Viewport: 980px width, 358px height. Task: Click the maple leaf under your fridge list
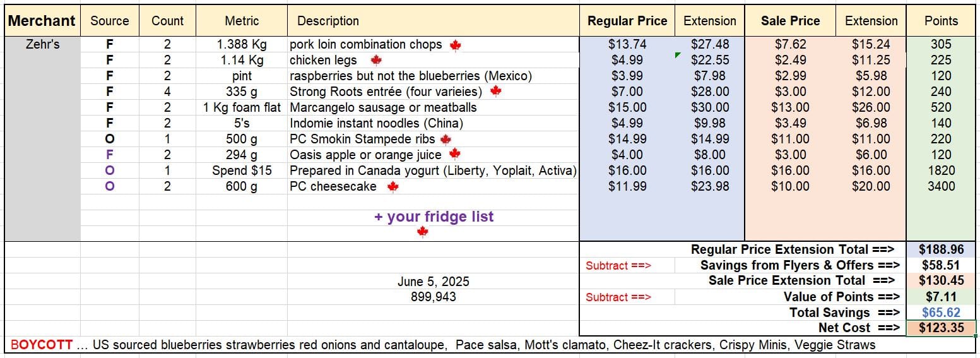coord(423,232)
